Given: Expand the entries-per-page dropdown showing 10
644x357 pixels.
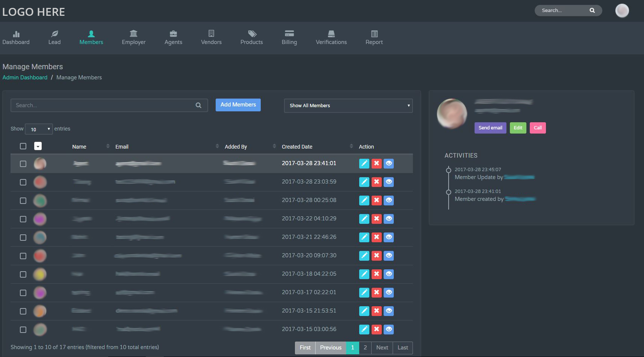Looking at the screenshot, I should 39,129.
